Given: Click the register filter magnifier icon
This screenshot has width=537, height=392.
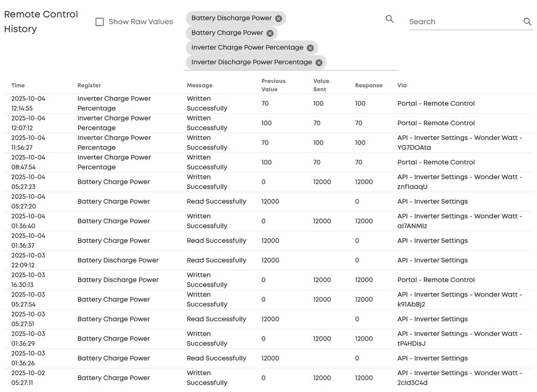Looking at the screenshot, I should click(x=390, y=19).
